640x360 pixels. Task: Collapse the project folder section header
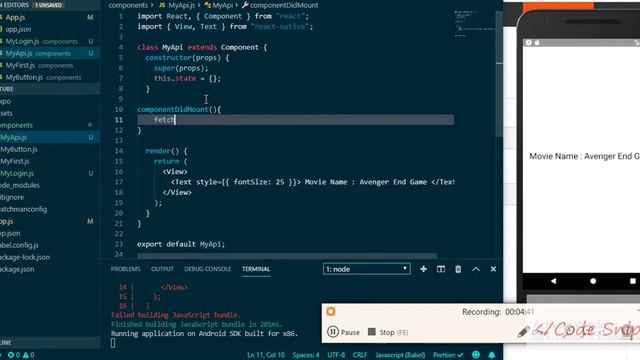[49, 89]
